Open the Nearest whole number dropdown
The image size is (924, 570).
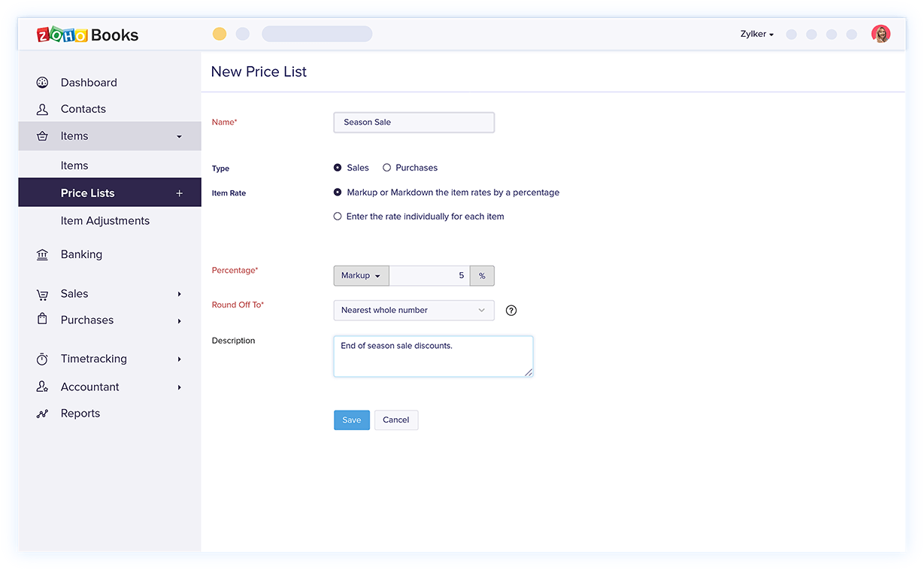point(414,310)
